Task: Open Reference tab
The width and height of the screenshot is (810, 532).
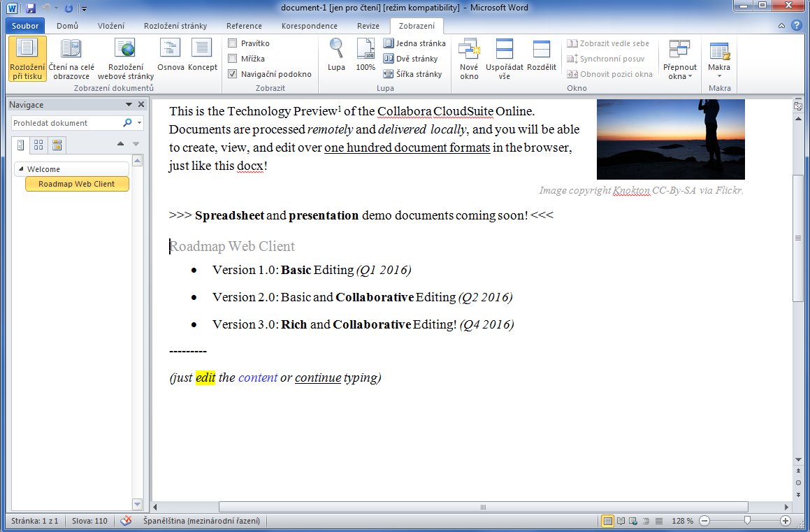Action: click(x=244, y=26)
